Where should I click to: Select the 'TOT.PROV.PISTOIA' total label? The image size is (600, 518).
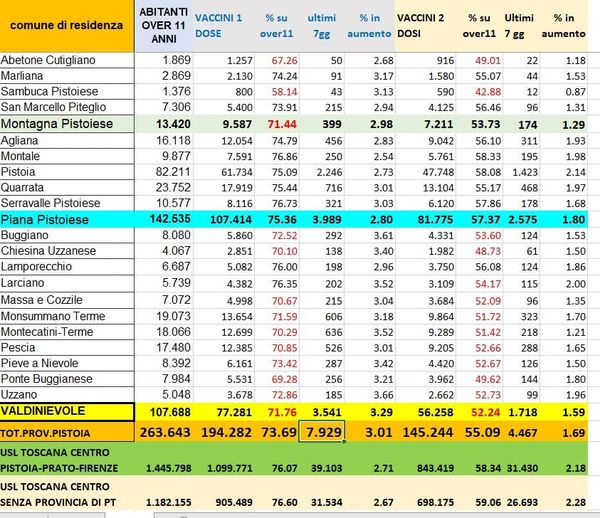tap(67, 433)
